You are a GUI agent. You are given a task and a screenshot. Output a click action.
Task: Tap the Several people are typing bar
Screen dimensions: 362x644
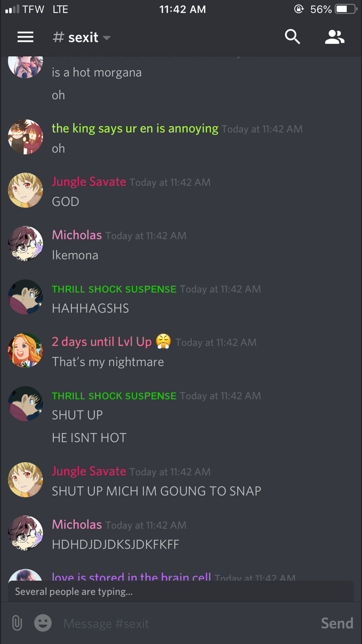(x=181, y=591)
